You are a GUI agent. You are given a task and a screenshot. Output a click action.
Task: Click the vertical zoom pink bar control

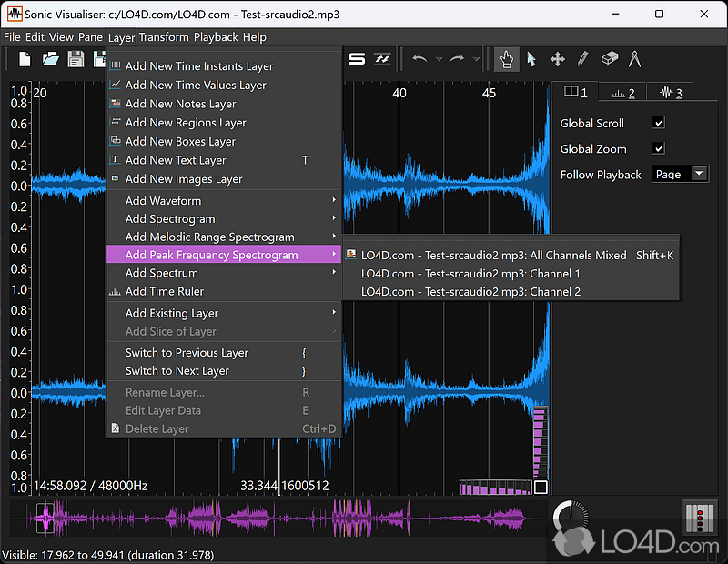tap(541, 442)
